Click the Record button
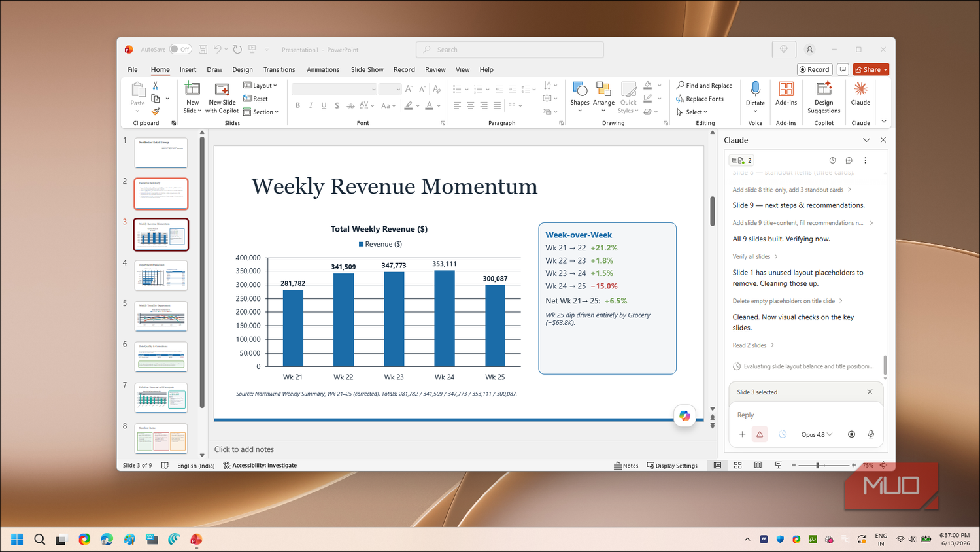This screenshot has height=552, width=980. pyautogui.click(x=815, y=69)
